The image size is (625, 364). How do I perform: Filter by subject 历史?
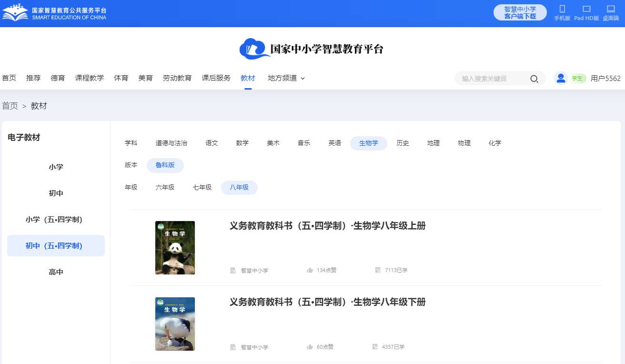click(x=403, y=143)
